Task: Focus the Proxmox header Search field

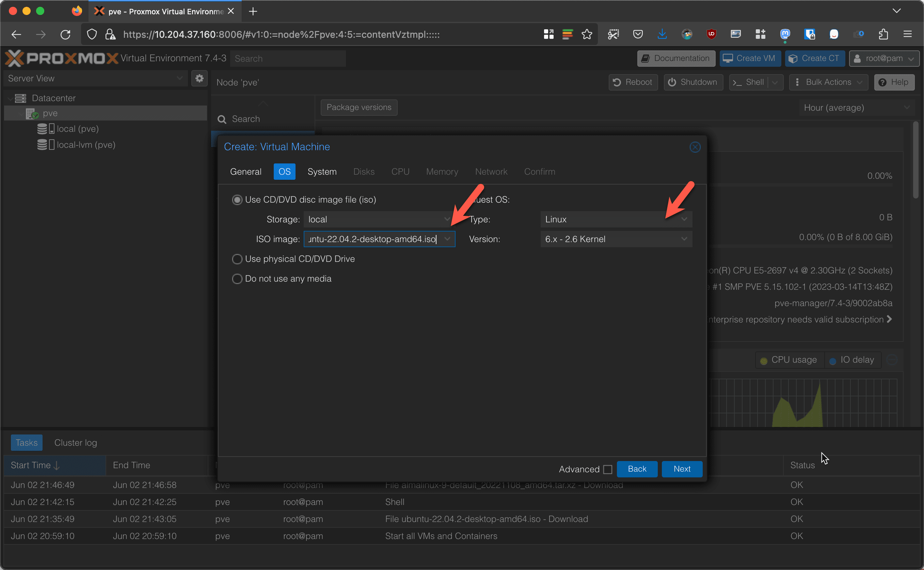Action: coord(288,59)
